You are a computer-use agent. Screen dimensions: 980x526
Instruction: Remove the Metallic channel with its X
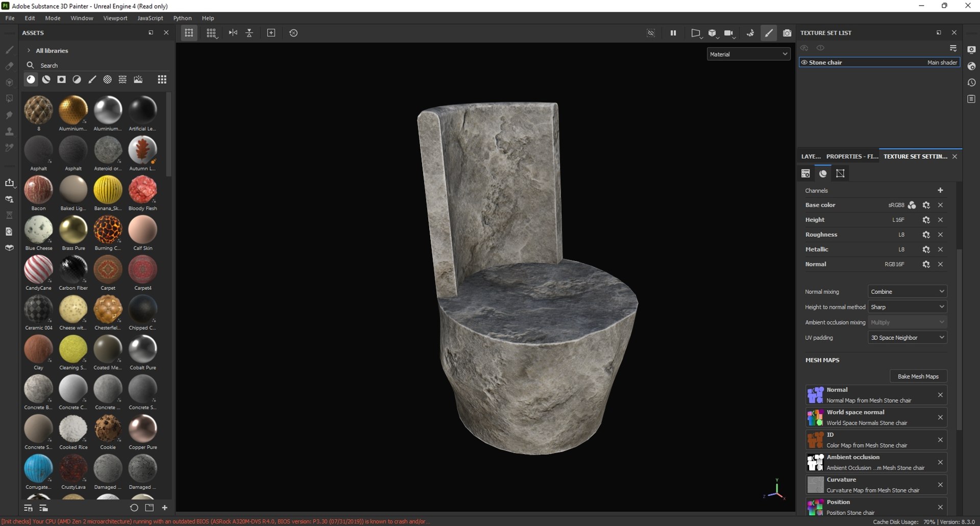point(940,249)
